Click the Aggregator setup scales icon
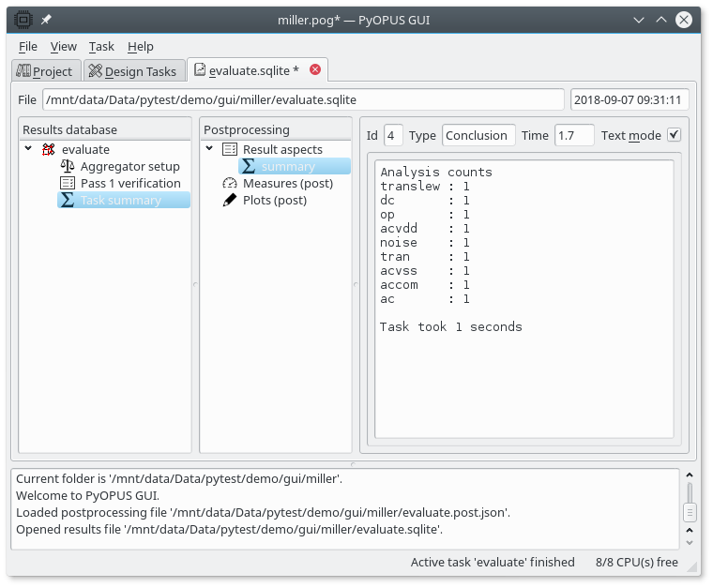This screenshot has width=713, height=588. coord(68,166)
